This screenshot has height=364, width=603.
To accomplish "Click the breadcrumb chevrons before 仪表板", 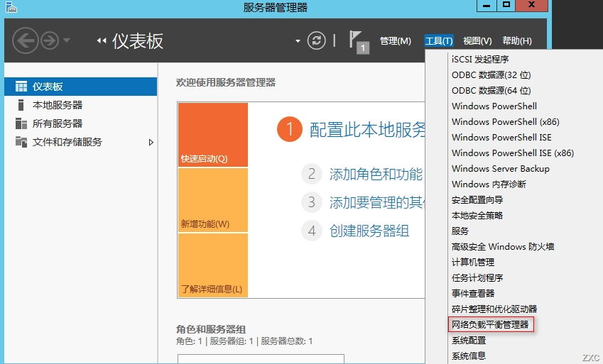I will [x=102, y=40].
